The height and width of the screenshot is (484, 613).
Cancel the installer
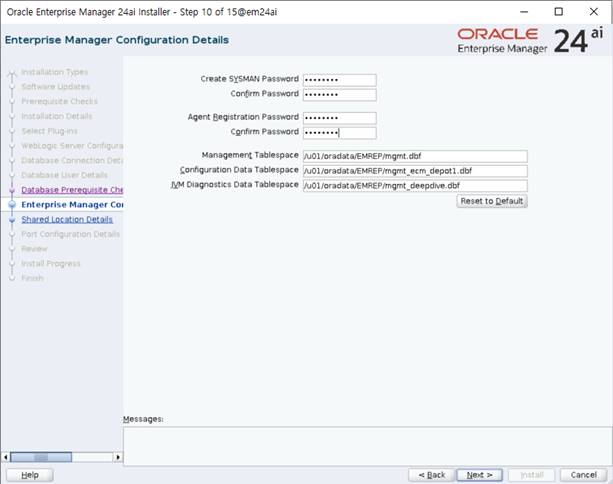(584, 475)
